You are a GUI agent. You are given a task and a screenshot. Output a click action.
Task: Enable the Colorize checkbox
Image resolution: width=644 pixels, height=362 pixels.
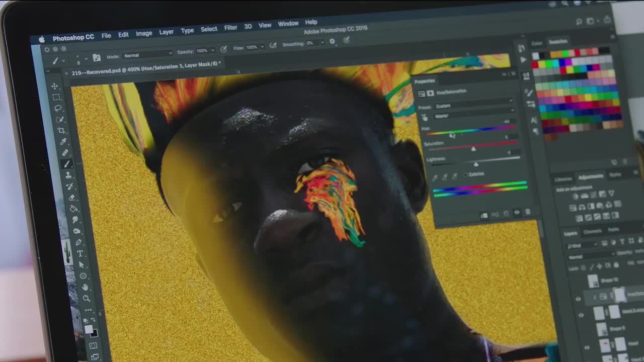464,174
